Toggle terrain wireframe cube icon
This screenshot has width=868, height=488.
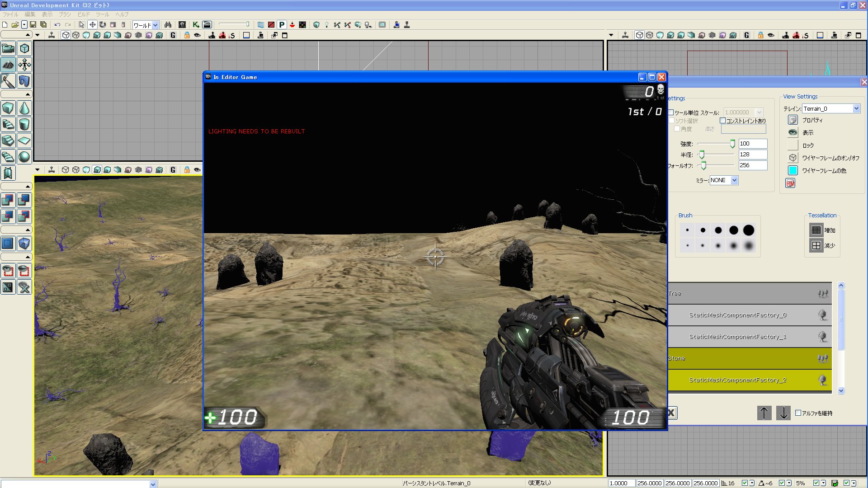pyautogui.click(x=793, y=158)
